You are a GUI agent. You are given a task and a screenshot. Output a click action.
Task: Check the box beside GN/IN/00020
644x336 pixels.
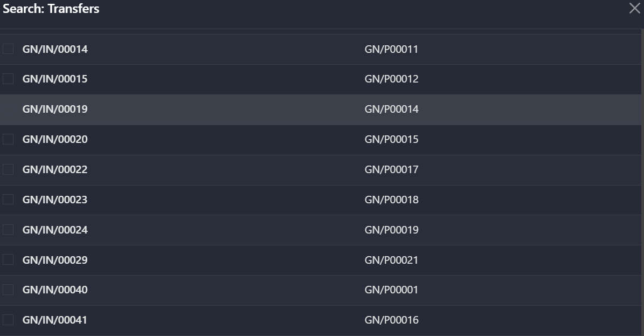tap(8, 139)
